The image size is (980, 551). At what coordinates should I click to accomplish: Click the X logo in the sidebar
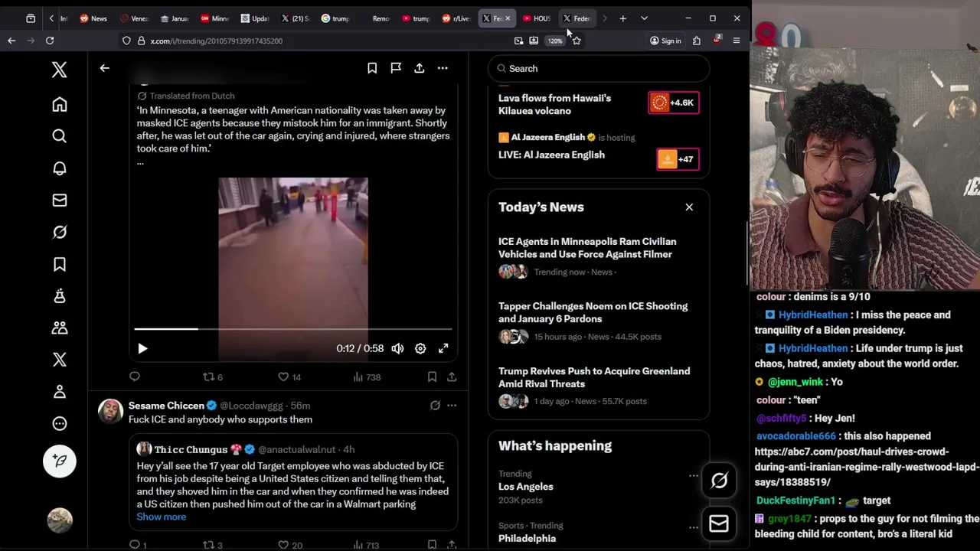pos(60,70)
